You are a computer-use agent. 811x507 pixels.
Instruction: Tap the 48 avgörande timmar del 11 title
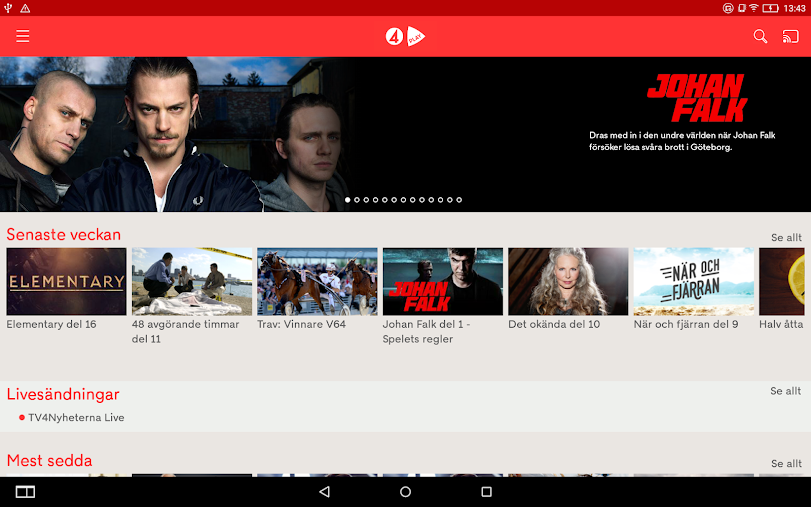click(x=186, y=332)
